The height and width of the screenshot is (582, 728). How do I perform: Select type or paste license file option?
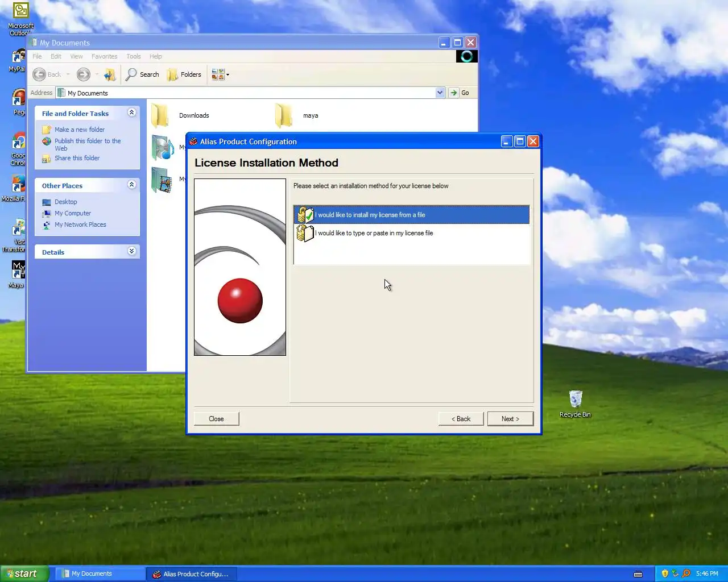(x=411, y=233)
